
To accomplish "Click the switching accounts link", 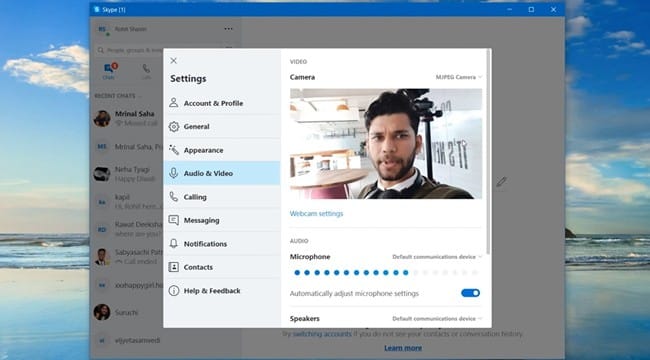I will pos(322,333).
